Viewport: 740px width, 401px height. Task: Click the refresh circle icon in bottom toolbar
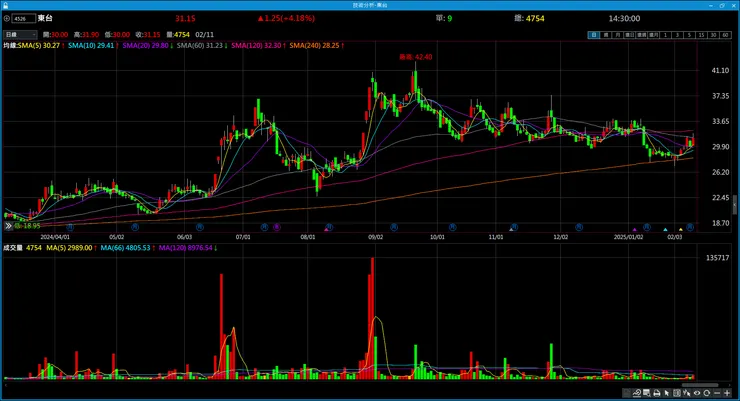tap(706, 393)
